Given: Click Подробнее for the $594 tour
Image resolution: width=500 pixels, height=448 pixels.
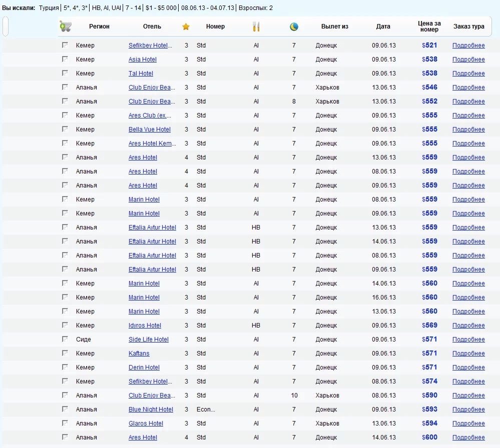Looking at the screenshot, I should tap(468, 423).
